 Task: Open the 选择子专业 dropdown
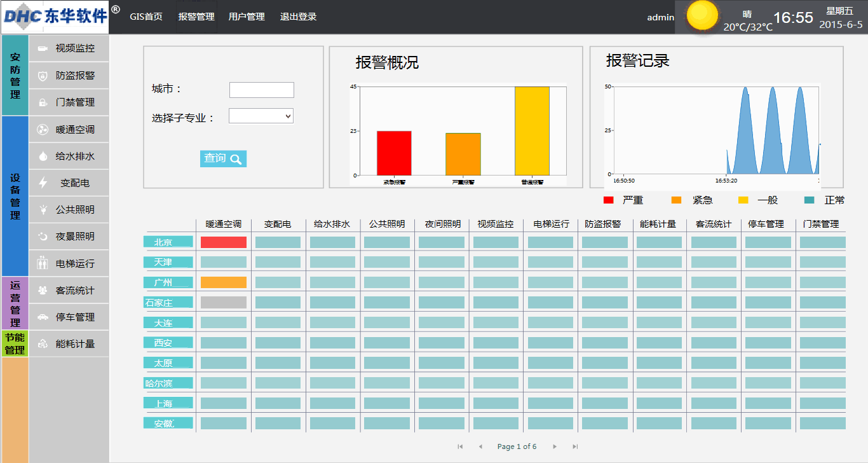pos(261,116)
